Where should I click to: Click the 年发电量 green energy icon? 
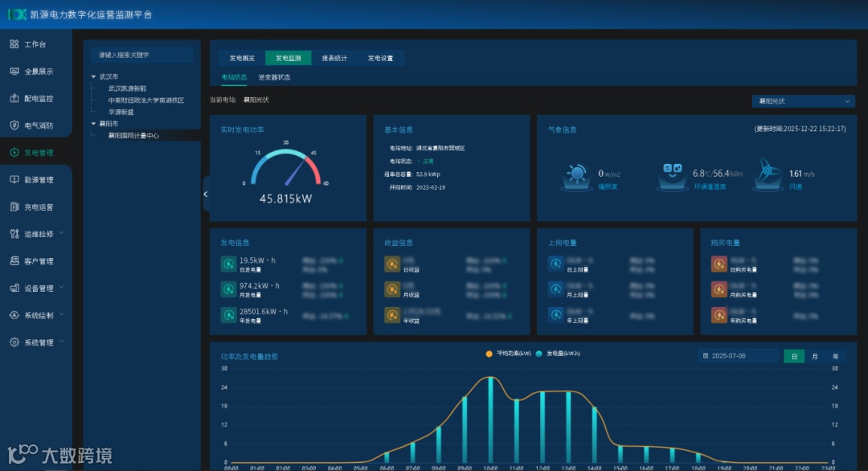228,315
